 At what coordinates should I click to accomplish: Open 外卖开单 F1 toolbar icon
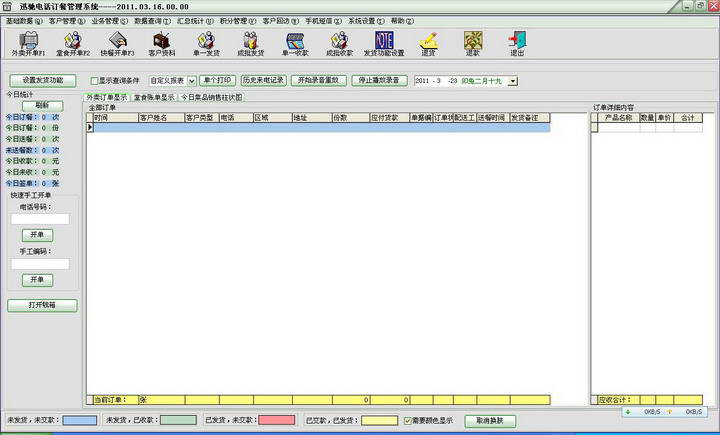28,44
